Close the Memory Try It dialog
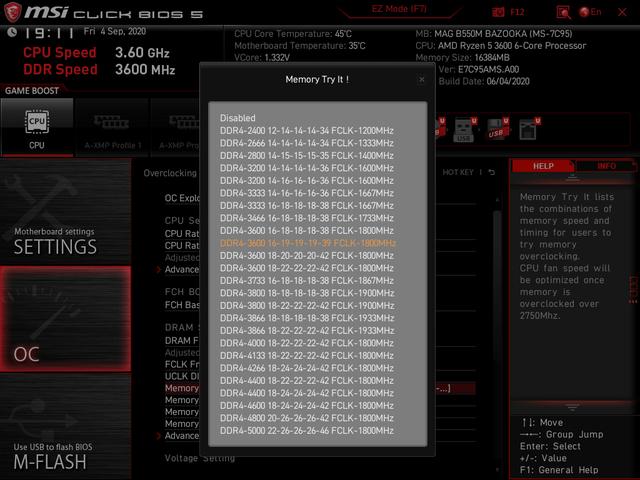Screen dimensions: 640x480 click(422, 80)
